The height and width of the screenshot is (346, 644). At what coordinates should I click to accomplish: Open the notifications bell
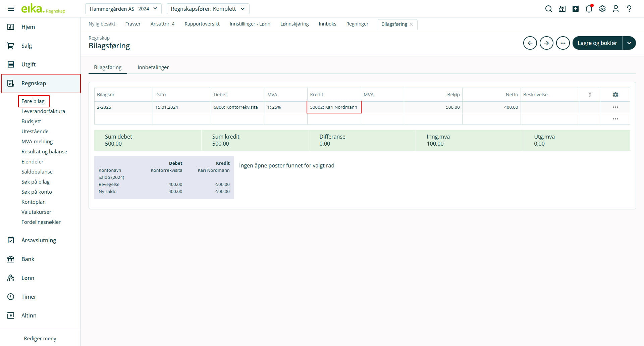pos(589,9)
